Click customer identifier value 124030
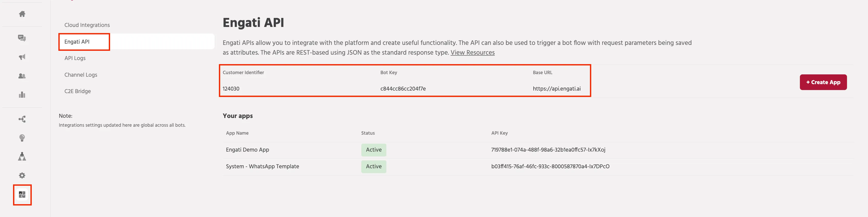This screenshot has height=217, width=868. 231,89
